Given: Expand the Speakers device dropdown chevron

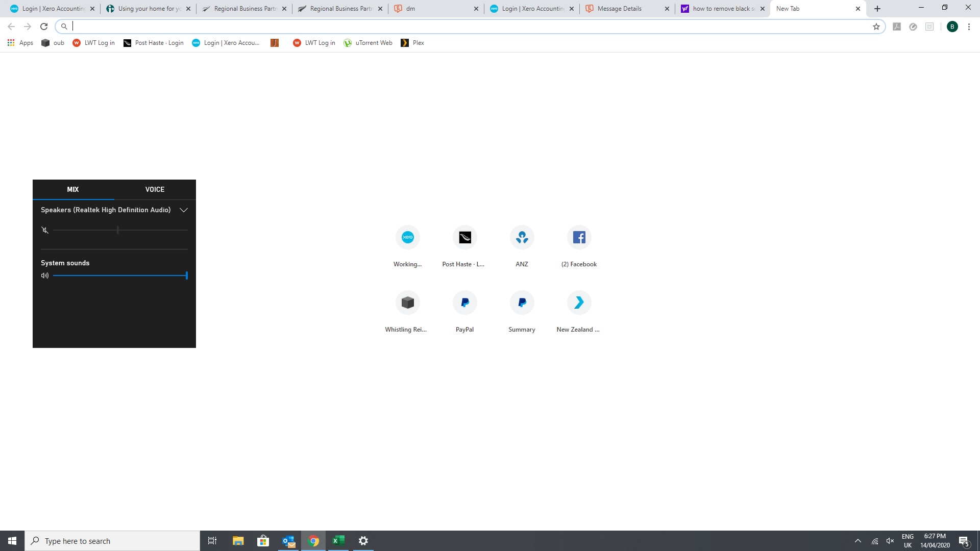Looking at the screenshot, I should pyautogui.click(x=184, y=210).
